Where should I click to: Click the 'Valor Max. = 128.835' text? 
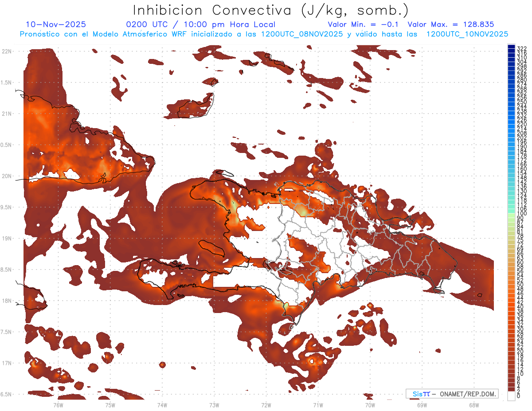pos(451,24)
